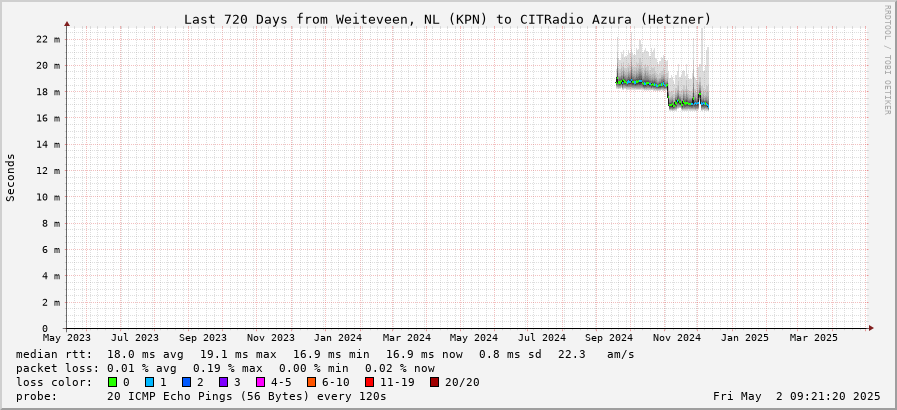Click the '8 m' y-axis value
897x410 pixels.
51,223
